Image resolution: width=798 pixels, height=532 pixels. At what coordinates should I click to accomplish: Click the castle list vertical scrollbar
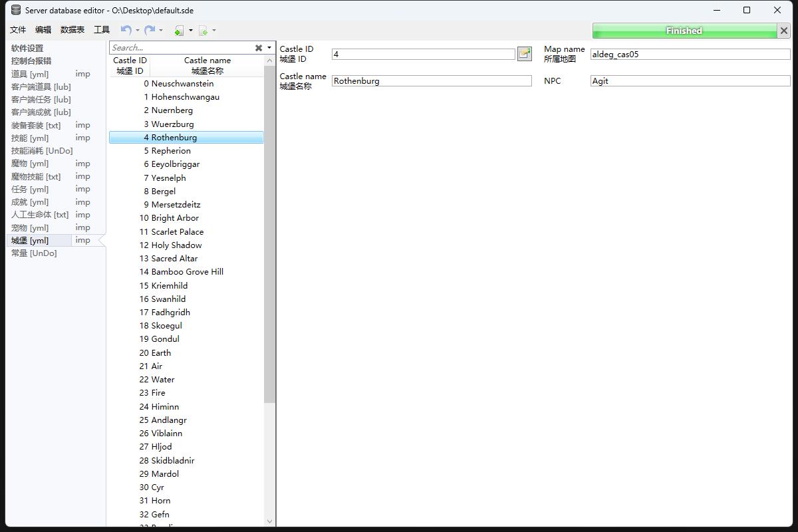(x=269, y=233)
